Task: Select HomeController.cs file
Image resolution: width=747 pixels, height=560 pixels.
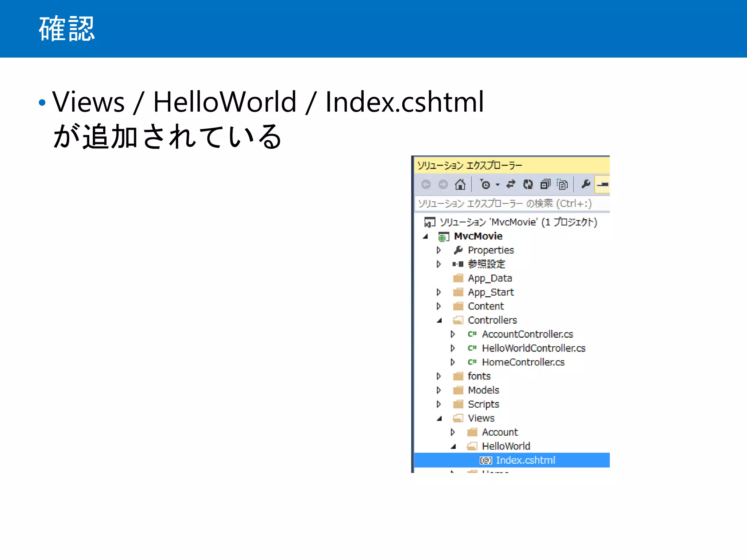Action: coord(523,362)
